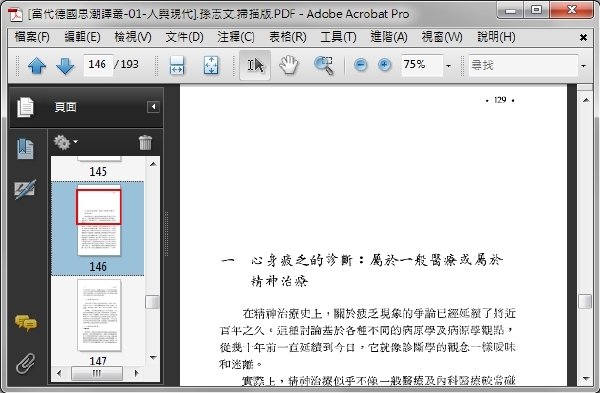Click the Adobe PDF icon in title bar
This screenshot has height=393, width=600.
coord(16,15)
